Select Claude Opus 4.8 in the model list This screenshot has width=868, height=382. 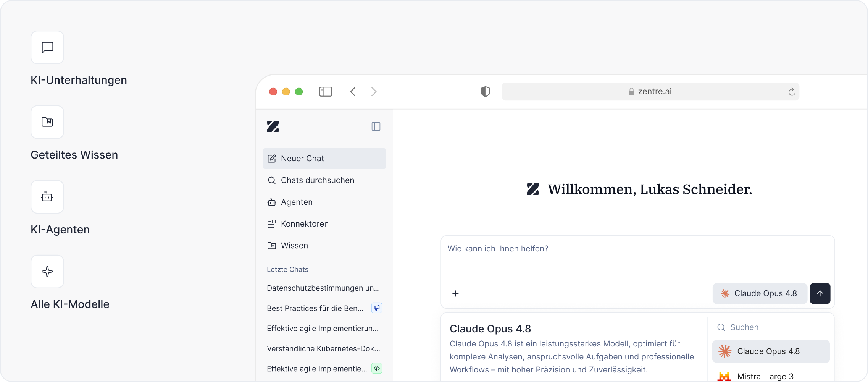[771, 351]
